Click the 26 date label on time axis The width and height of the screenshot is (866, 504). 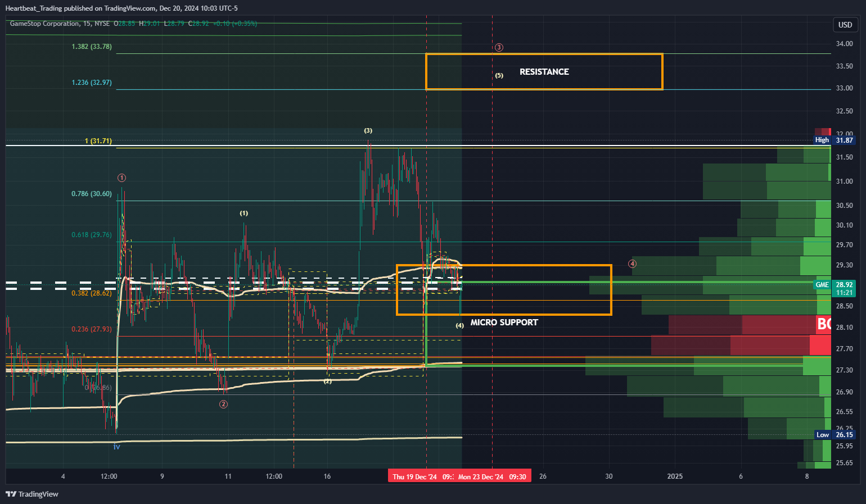pyautogui.click(x=543, y=476)
